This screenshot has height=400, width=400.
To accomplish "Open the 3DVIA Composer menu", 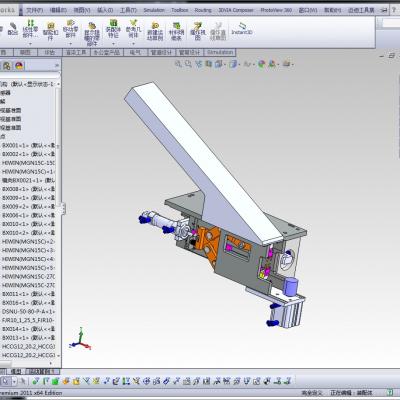I will (236, 10).
